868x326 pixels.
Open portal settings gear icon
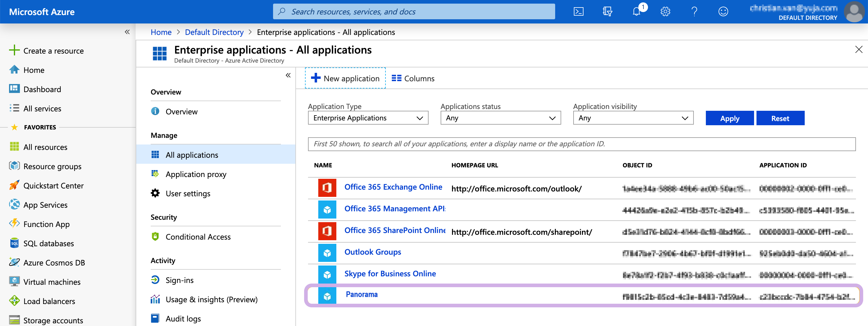(665, 12)
